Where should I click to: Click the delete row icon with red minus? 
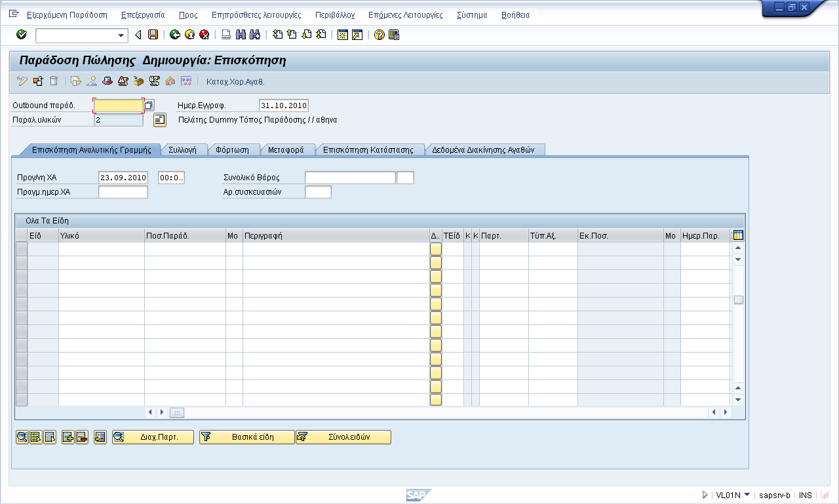(x=82, y=437)
